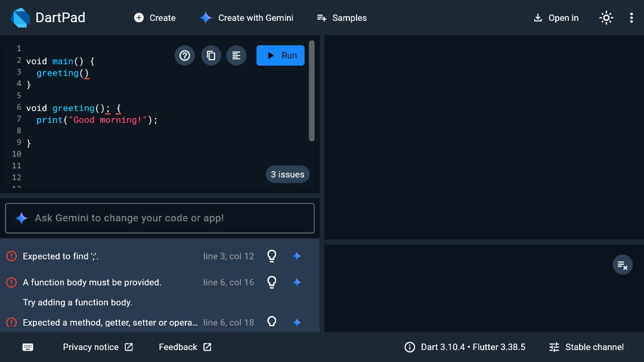Click the editor vertical scrollbar

pyautogui.click(x=312, y=91)
